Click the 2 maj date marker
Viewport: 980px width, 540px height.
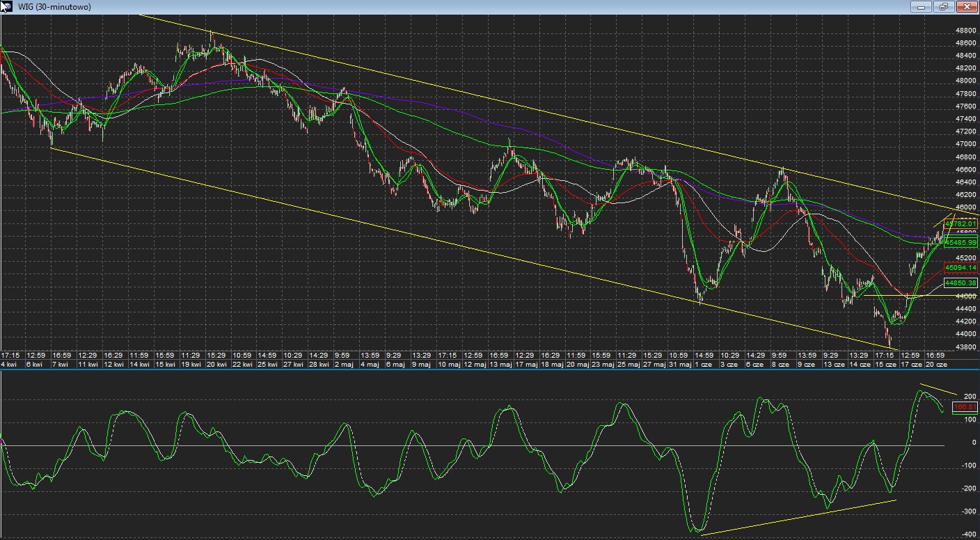point(344,364)
